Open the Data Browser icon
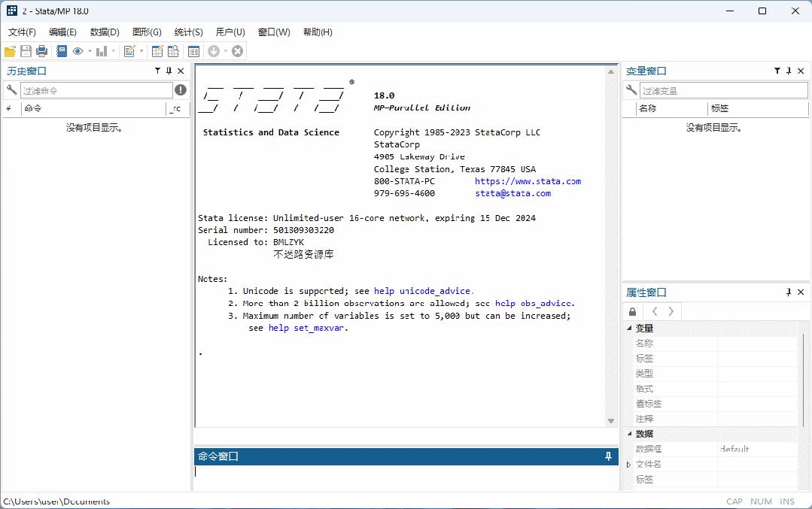The width and height of the screenshot is (812, 509). click(174, 51)
